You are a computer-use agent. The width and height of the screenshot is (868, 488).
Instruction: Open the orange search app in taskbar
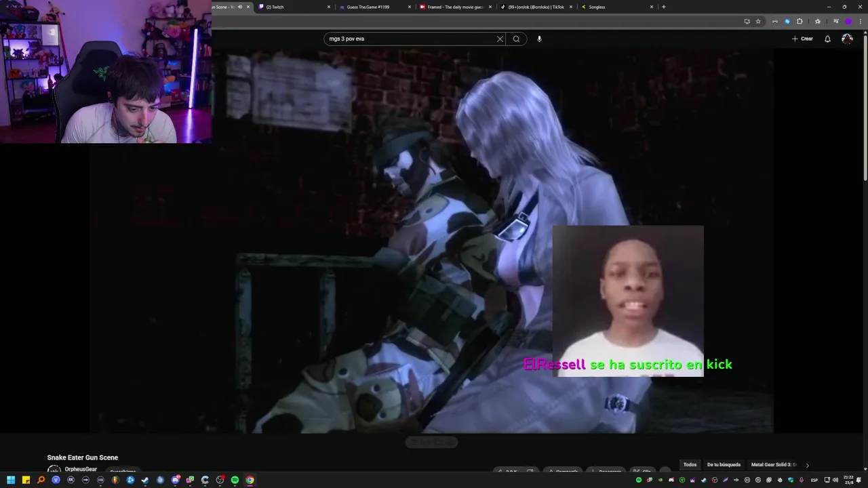click(x=41, y=480)
